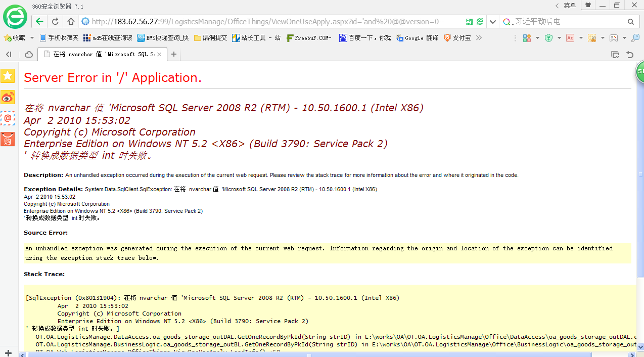Open the 站长工具 bookmark

[257, 38]
